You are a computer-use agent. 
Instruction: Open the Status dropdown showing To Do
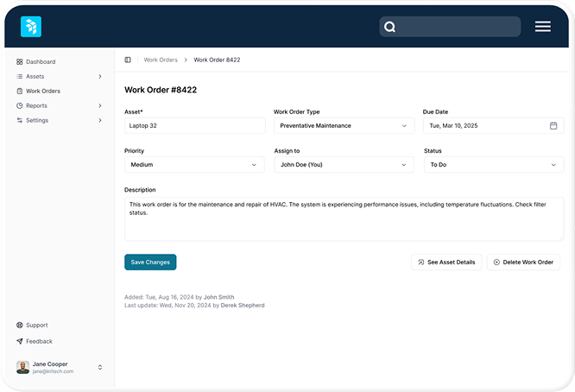pyautogui.click(x=494, y=165)
